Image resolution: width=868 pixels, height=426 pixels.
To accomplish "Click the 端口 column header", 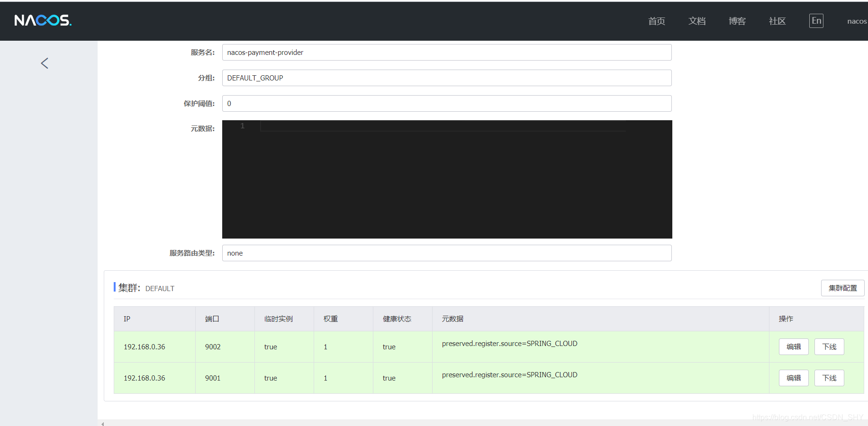I will [x=225, y=319].
